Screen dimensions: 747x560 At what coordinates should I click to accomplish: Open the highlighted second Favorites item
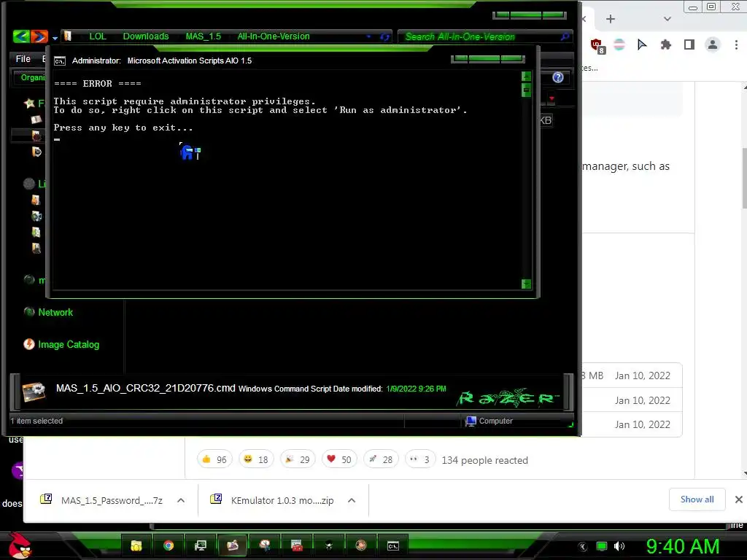pos(36,135)
